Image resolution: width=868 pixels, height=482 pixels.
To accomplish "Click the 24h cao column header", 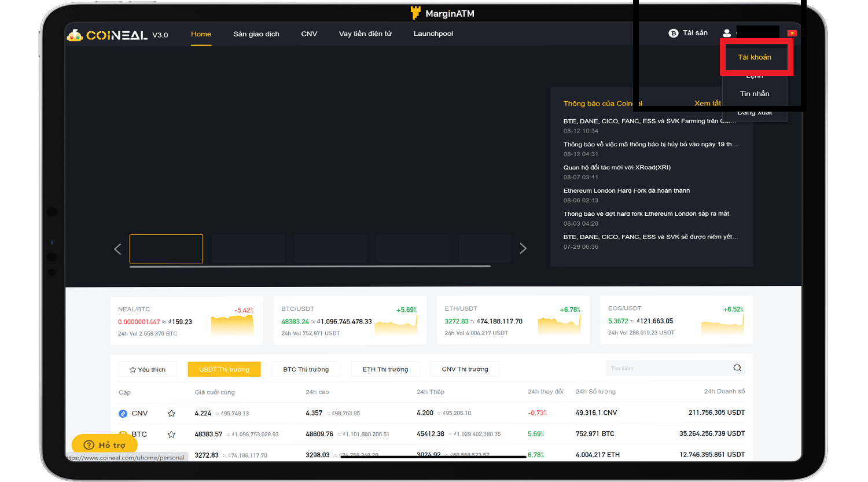I will pos(317,392).
